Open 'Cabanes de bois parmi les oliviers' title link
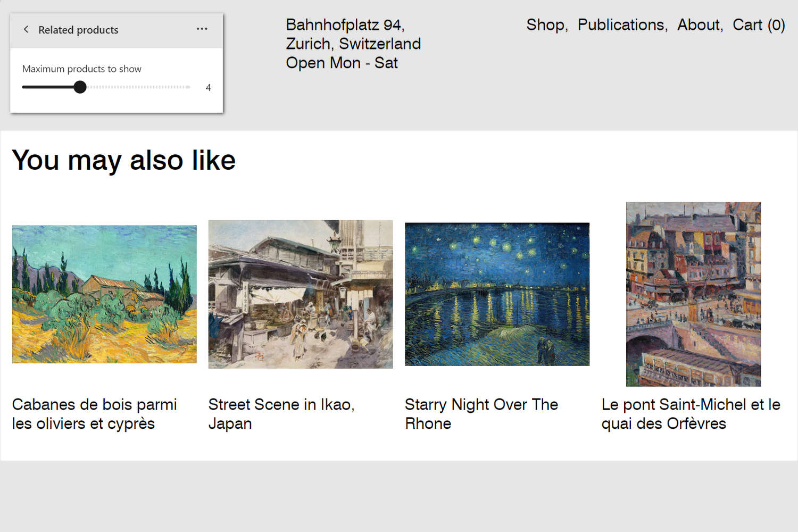The width and height of the screenshot is (798, 532). pyautogui.click(x=94, y=414)
